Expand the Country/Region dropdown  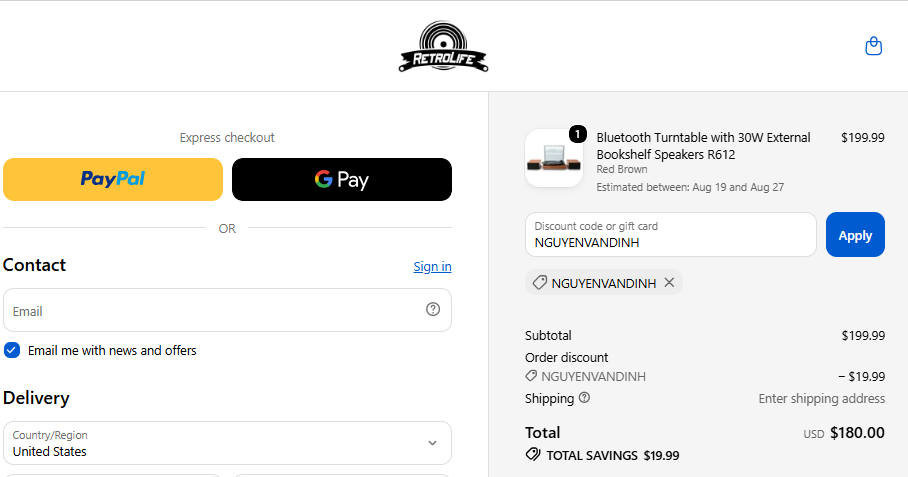coord(227,443)
